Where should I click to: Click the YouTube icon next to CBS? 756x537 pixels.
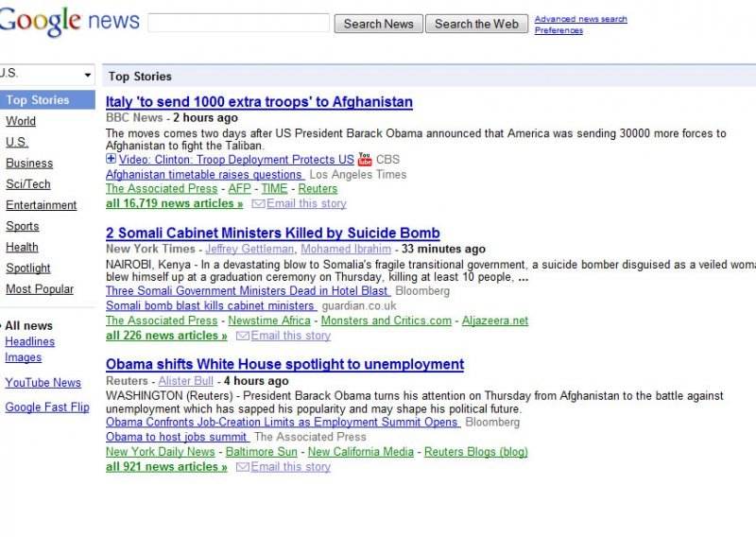(x=365, y=159)
